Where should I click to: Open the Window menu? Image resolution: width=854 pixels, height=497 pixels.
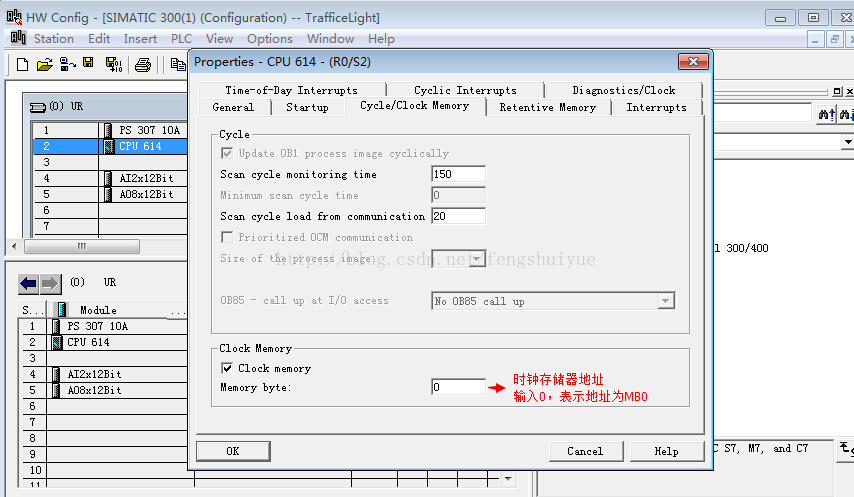tap(330, 39)
